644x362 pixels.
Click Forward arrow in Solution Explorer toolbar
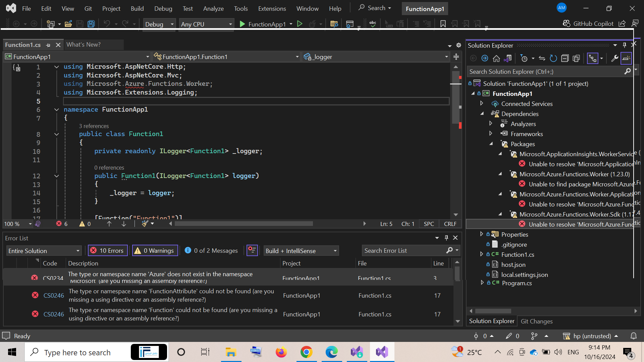point(485,59)
